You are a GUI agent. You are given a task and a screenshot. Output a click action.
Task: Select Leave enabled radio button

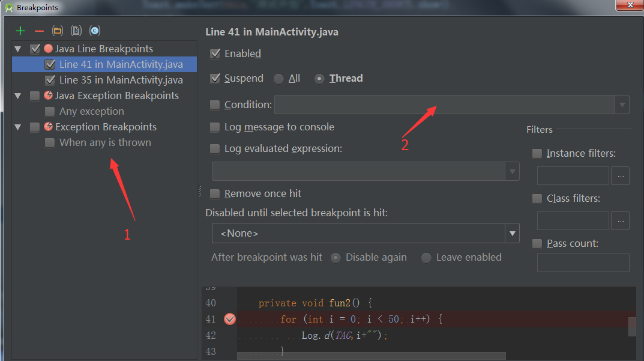[426, 258]
